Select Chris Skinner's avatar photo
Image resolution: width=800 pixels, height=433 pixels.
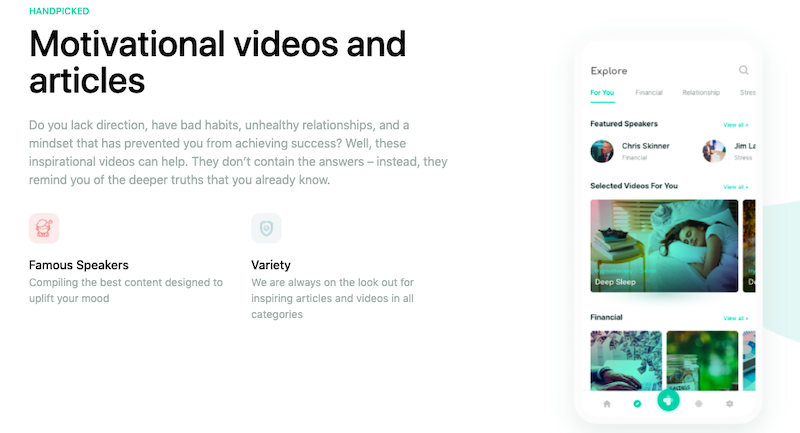[602, 151]
